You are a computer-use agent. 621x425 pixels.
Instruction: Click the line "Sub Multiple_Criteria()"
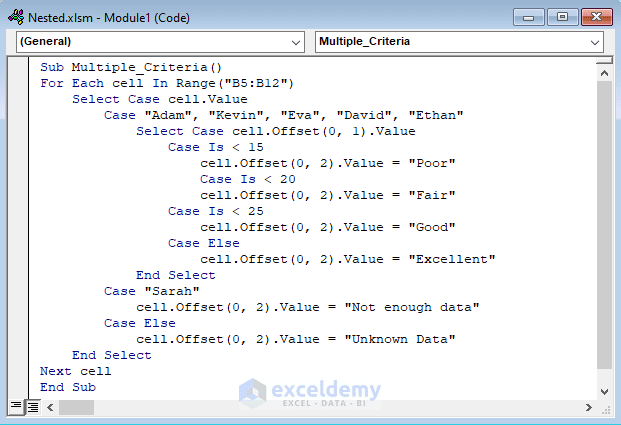pos(131,67)
